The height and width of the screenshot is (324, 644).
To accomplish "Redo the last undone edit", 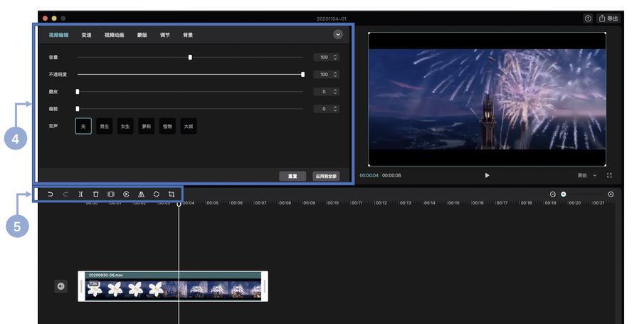I will tap(65, 194).
